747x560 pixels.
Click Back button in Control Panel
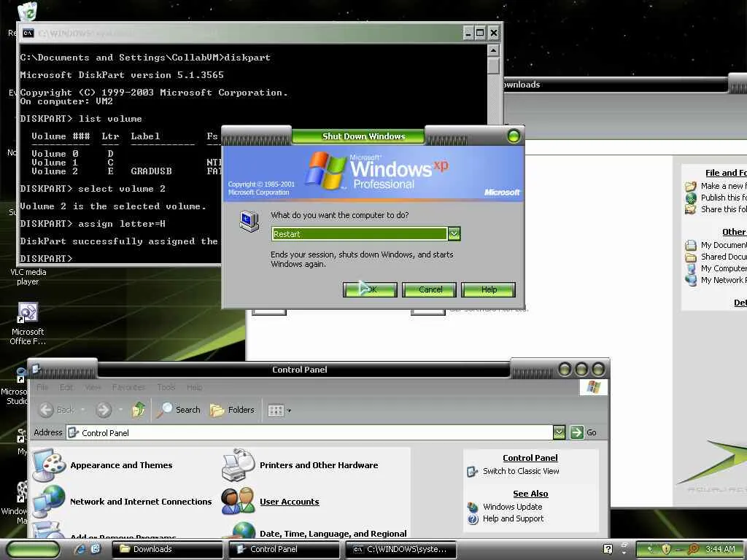pyautogui.click(x=57, y=410)
